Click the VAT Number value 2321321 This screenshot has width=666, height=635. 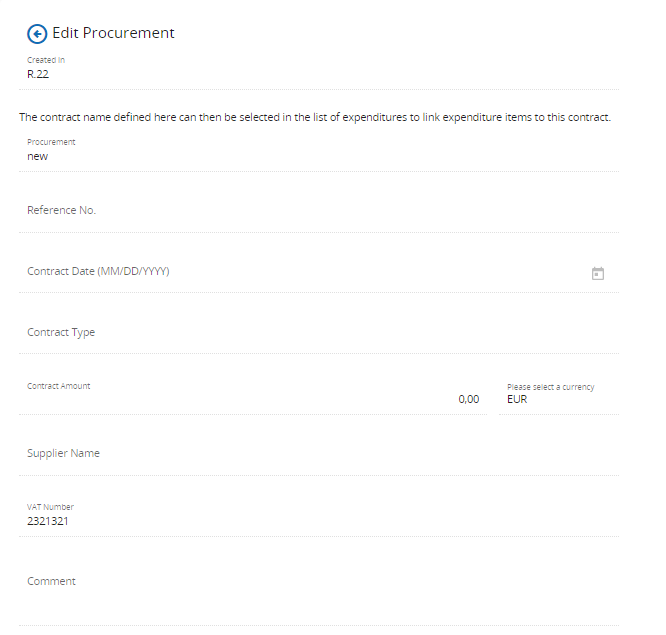coord(48,521)
